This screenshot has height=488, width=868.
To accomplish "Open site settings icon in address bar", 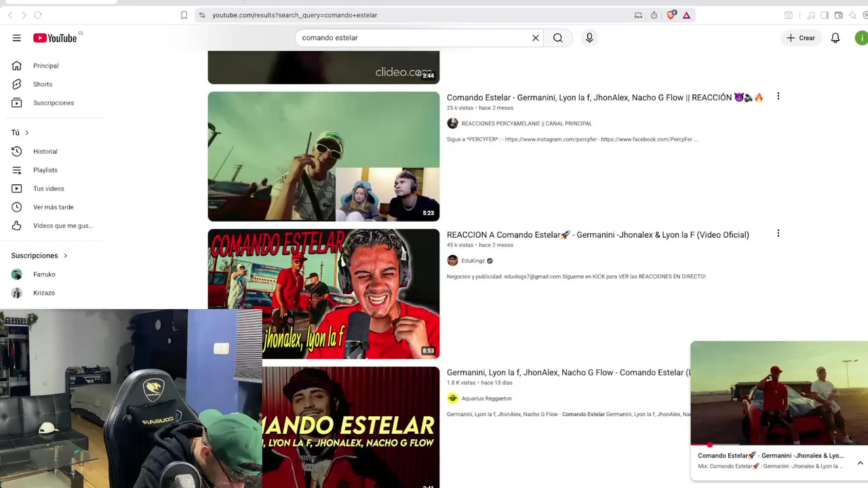I will point(201,15).
